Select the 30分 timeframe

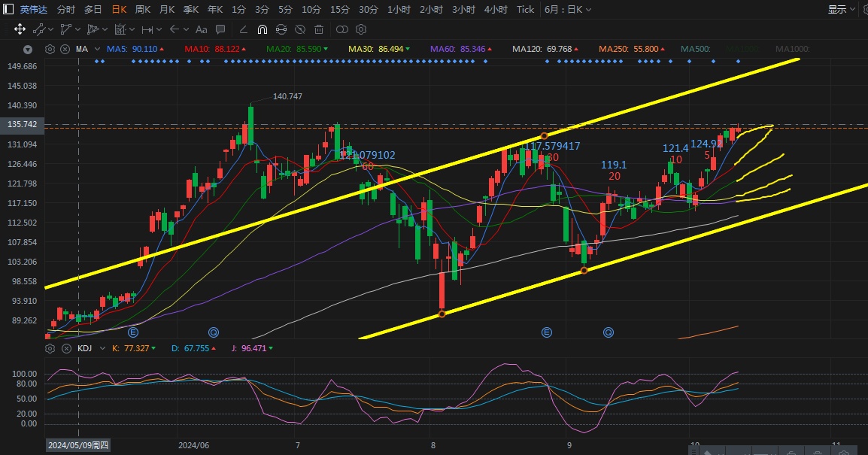click(x=368, y=9)
